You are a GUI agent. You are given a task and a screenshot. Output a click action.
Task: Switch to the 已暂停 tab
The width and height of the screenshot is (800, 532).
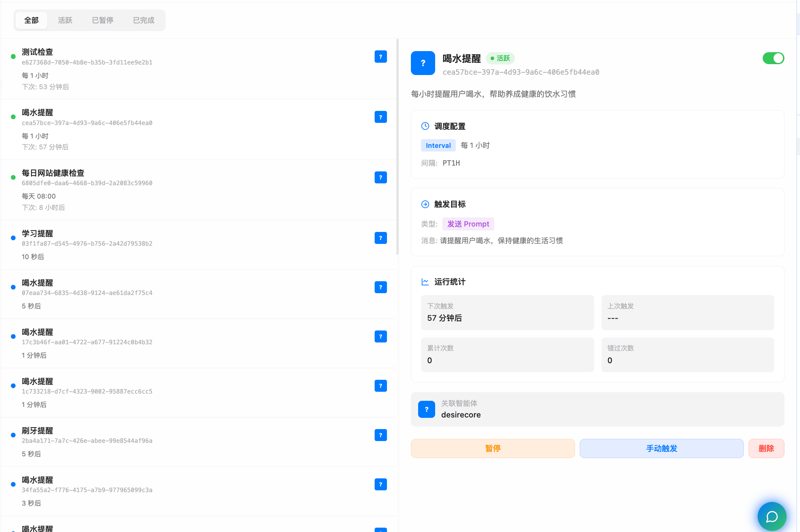(103, 20)
